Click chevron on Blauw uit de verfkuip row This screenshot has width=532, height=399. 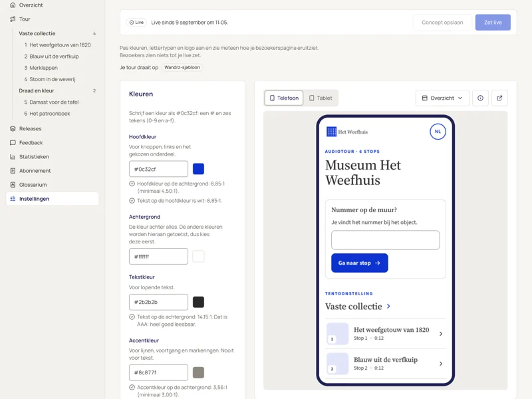441,364
